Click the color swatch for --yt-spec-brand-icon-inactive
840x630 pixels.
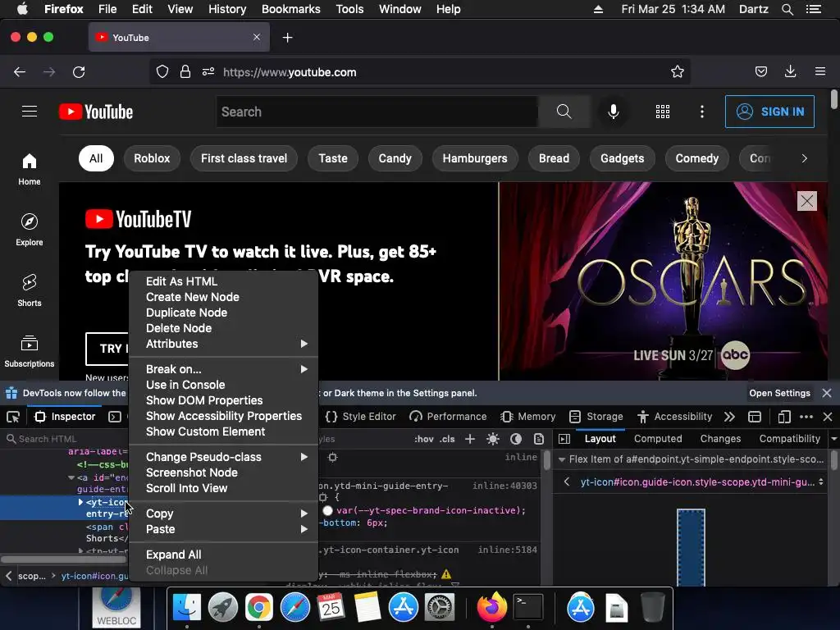pos(328,510)
